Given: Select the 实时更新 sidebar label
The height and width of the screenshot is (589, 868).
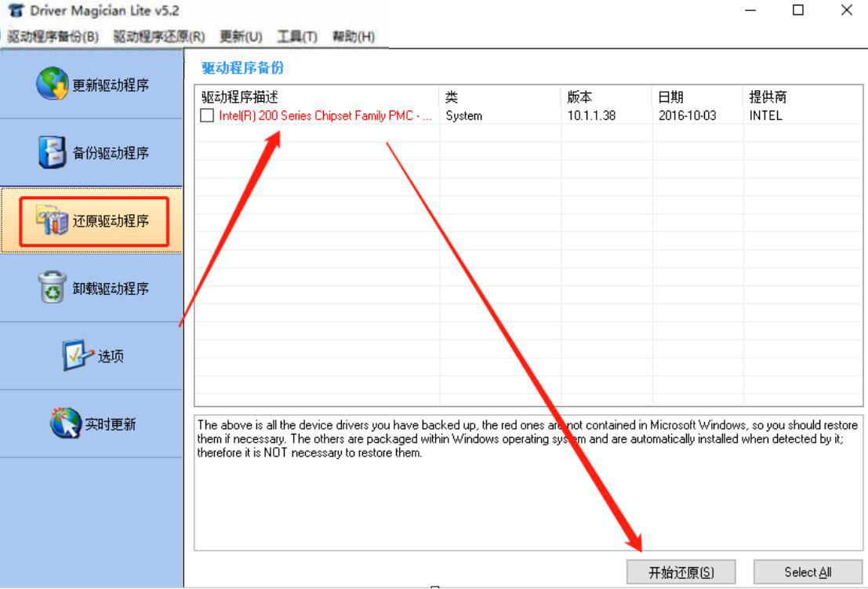Looking at the screenshot, I should (x=110, y=424).
